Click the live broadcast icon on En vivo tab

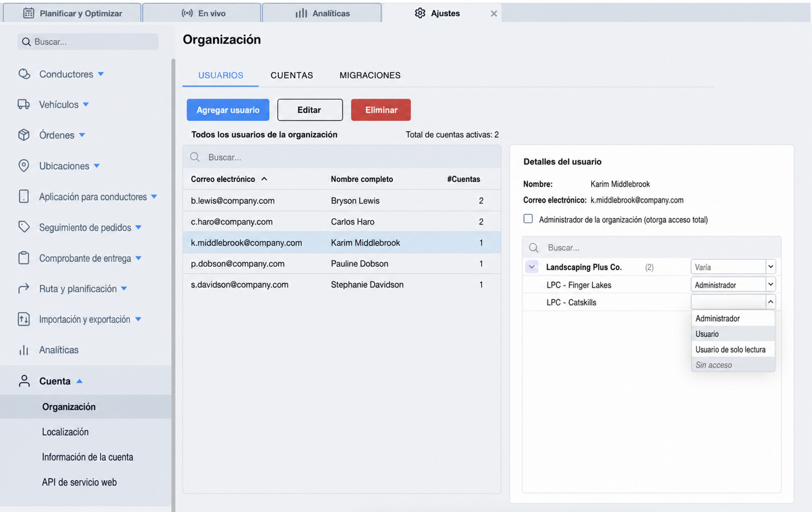point(187,13)
